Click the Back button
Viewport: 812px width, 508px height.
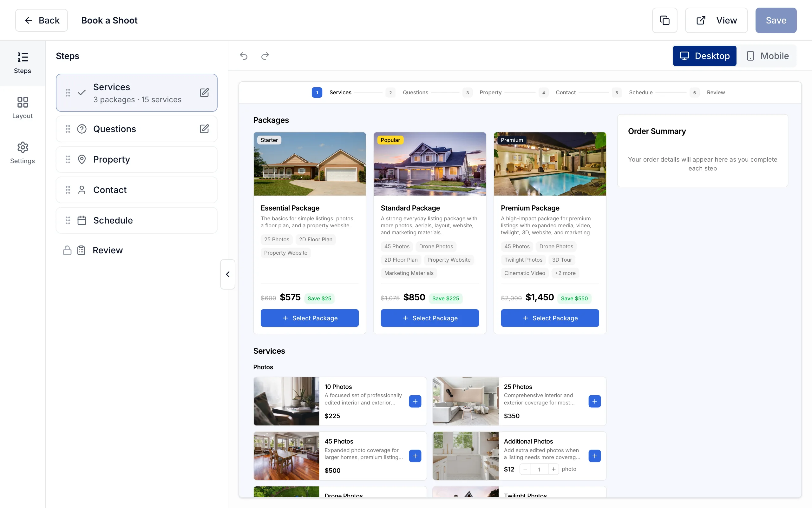point(42,21)
